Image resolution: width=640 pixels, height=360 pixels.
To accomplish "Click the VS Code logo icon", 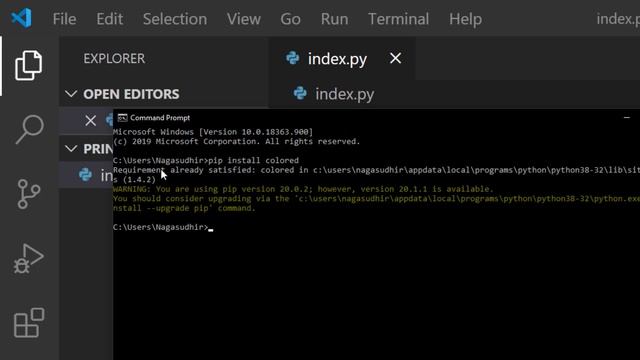I will 21,18.
